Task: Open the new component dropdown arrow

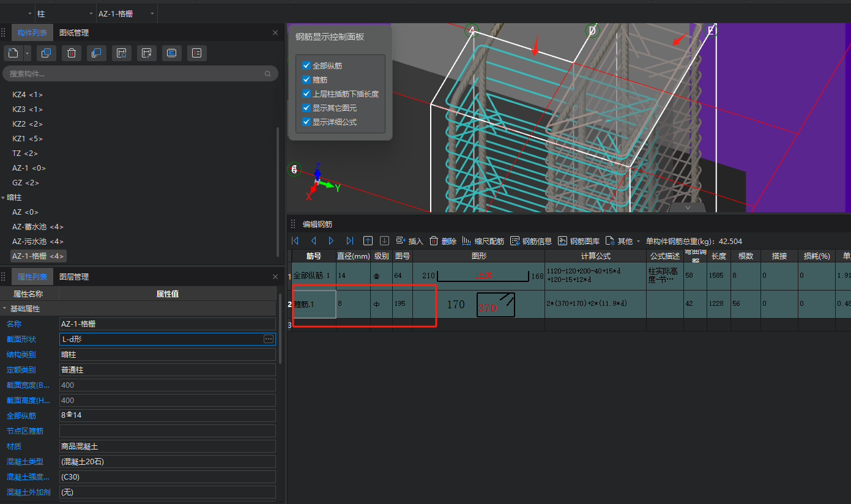Action: pos(28,53)
